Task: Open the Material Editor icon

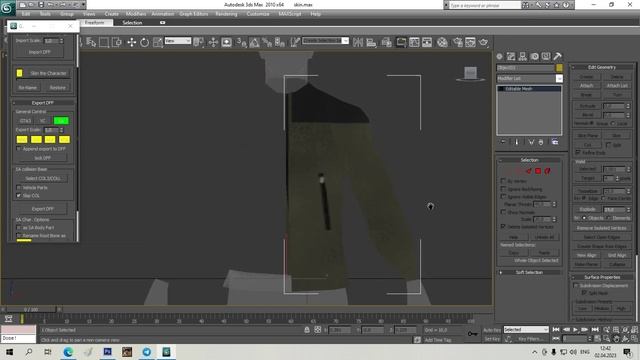Action: click(442, 42)
